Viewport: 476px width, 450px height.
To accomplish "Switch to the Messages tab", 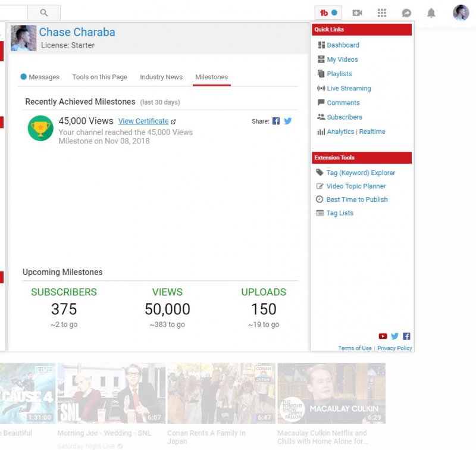I will pyautogui.click(x=40, y=77).
